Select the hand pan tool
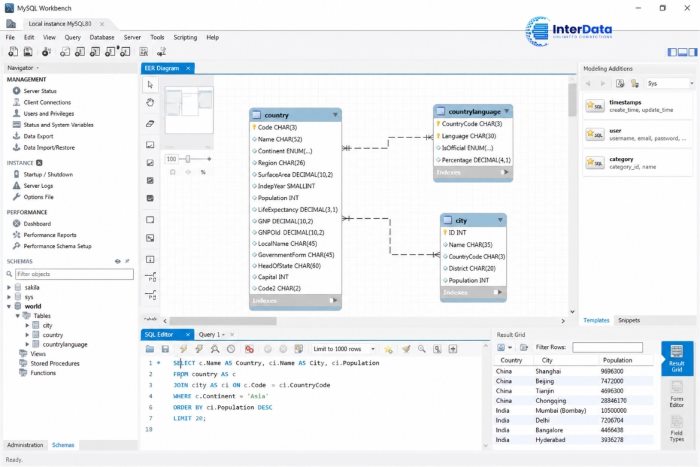The image size is (700, 467). coord(150,103)
